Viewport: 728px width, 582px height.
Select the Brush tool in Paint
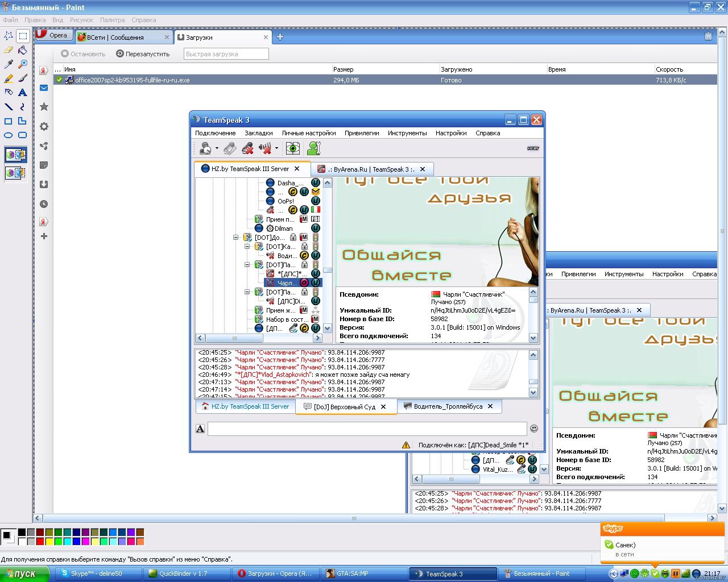23,78
